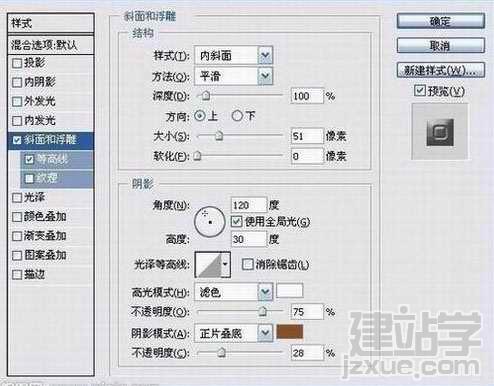Viewport: 494px width, 386px height.
Task: Select 斜面和浮雕 in the styles list
Action: [x=51, y=140]
